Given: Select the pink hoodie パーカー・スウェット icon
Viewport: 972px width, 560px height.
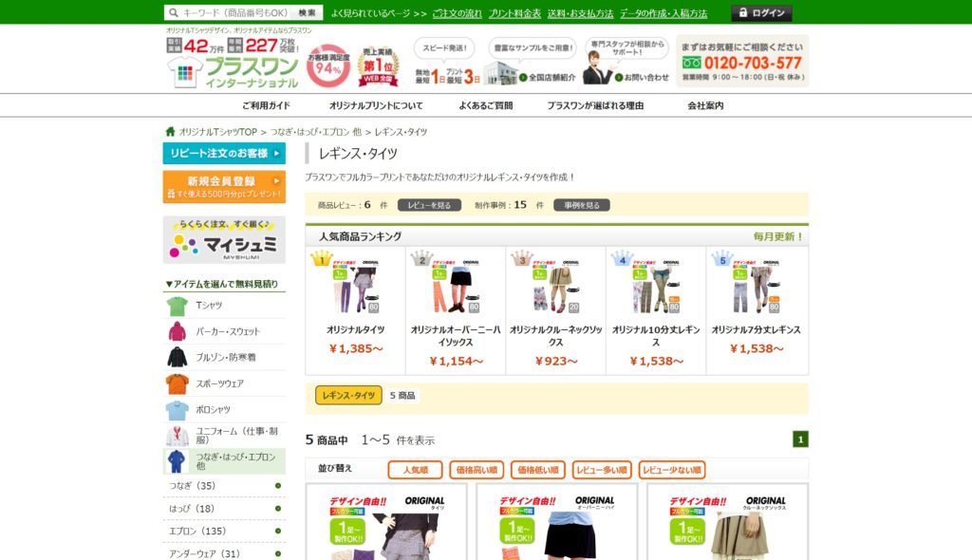Looking at the screenshot, I should [x=178, y=331].
